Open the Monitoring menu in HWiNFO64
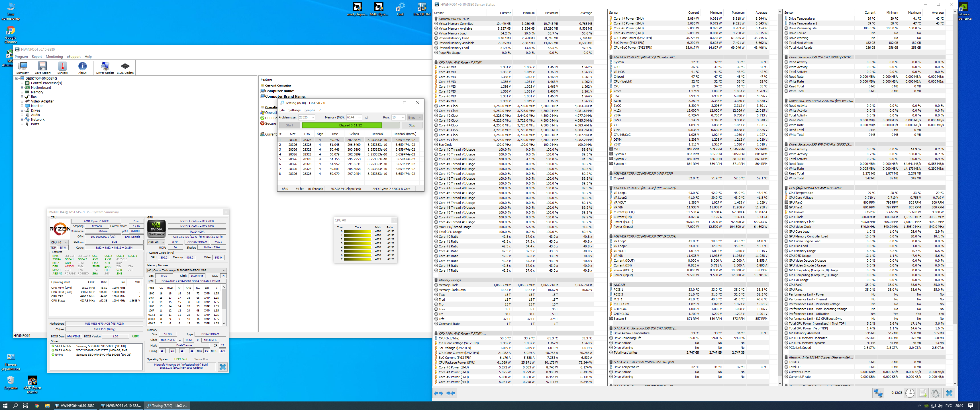Image resolution: width=980 pixels, height=410 pixels. (x=54, y=57)
